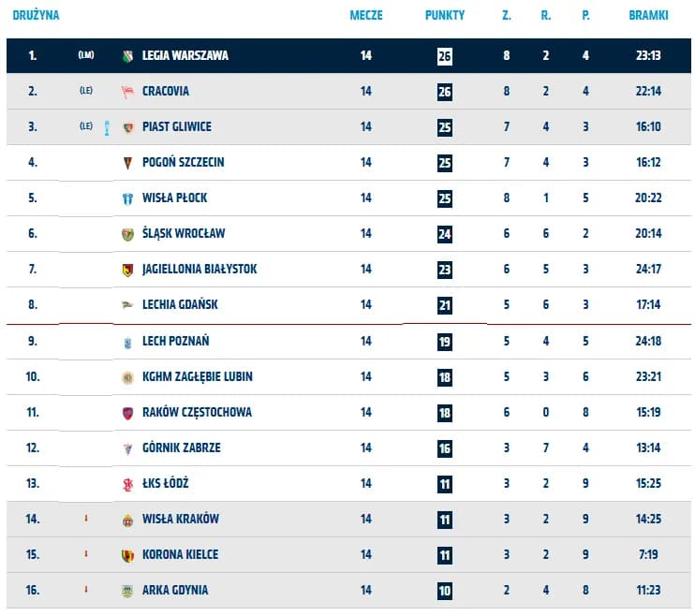
Task: Click the Jagiellonia Białystok club crest
Action: click(128, 270)
